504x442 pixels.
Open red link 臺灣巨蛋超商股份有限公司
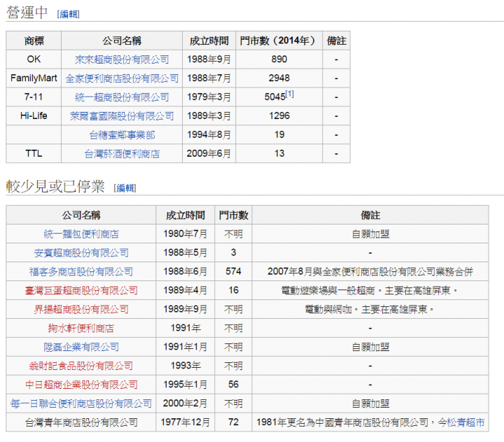click(x=81, y=290)
